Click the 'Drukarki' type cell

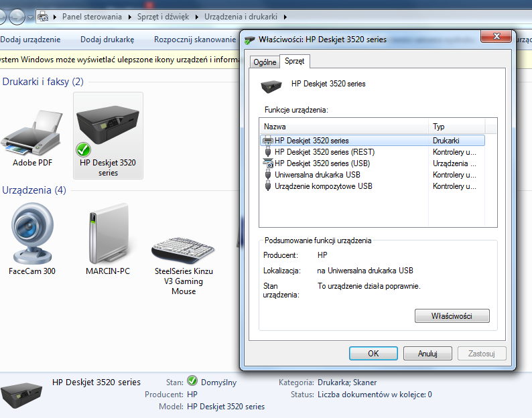[x=446, y=141]
